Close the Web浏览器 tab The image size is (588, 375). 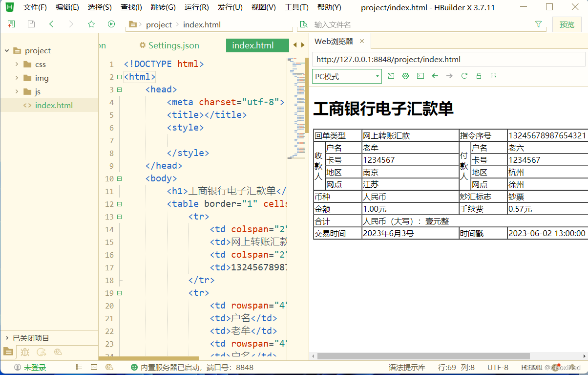362,41
